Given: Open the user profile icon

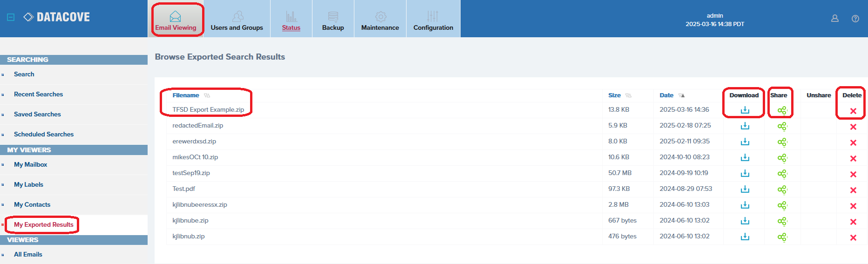Looking at the screenshot, I should point(835,19).
